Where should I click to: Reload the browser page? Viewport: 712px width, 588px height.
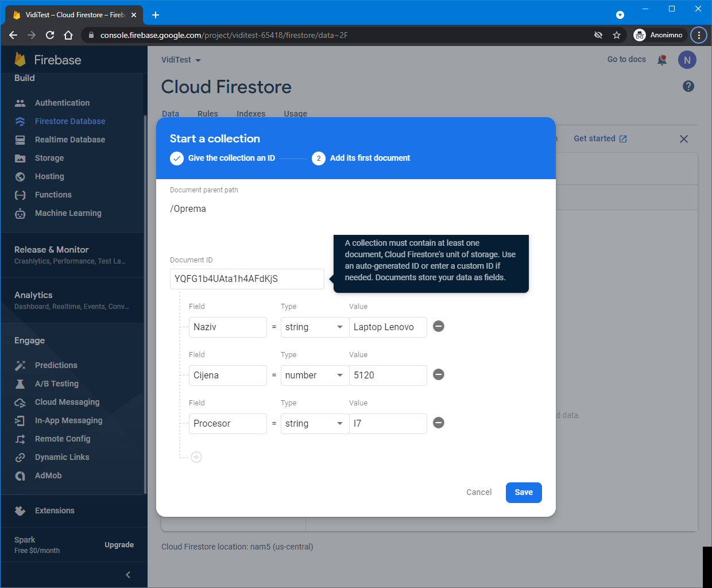pos(50,35)
